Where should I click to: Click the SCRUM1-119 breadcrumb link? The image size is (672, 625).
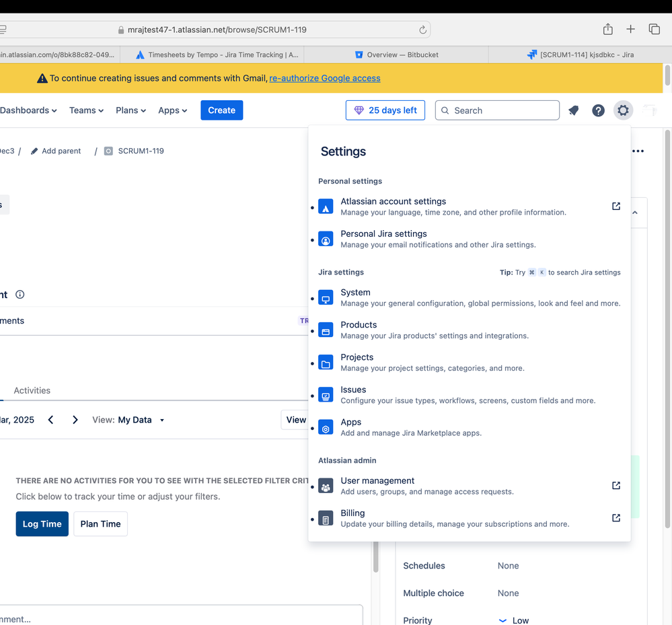tap(141, 151)
